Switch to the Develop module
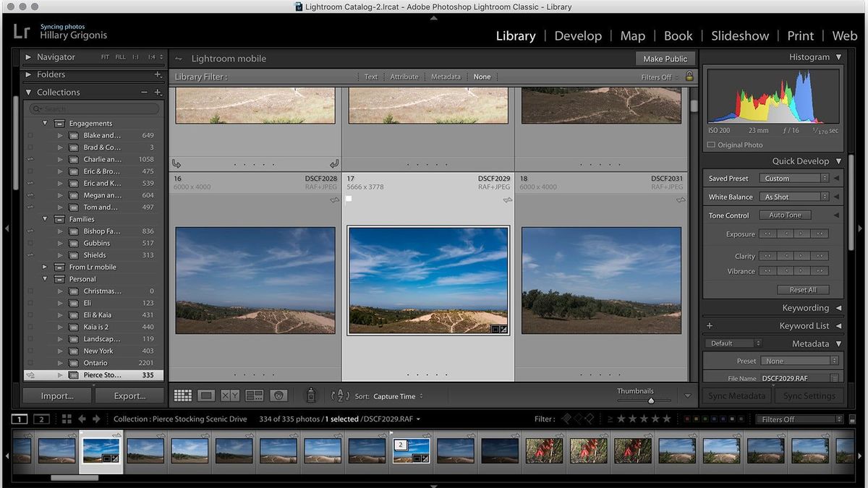Viewport: 868px width, 488px height. coord(578,35)
